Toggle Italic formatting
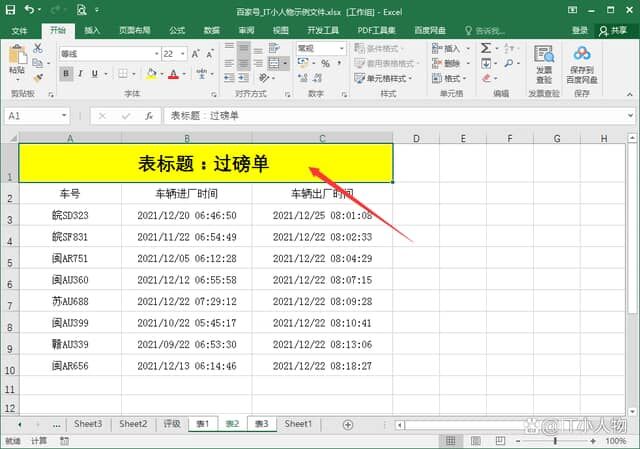640x449 pixels. point(80,74)
